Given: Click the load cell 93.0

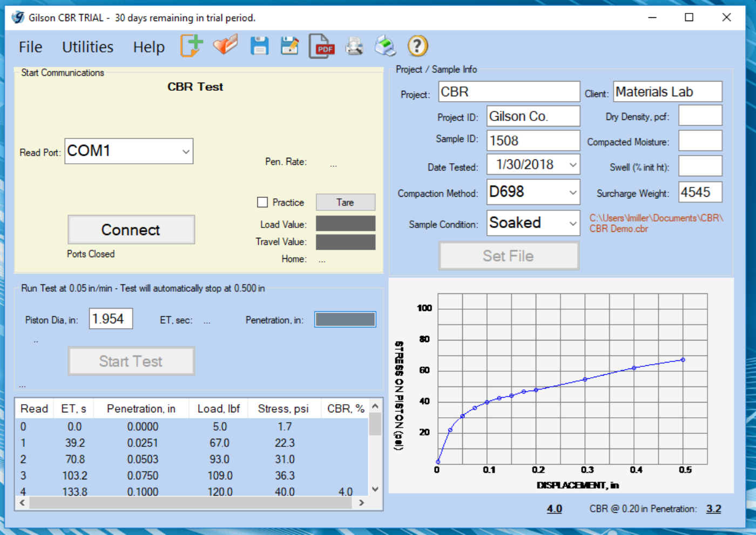Looking at the screenshot, I should point(220,459).
